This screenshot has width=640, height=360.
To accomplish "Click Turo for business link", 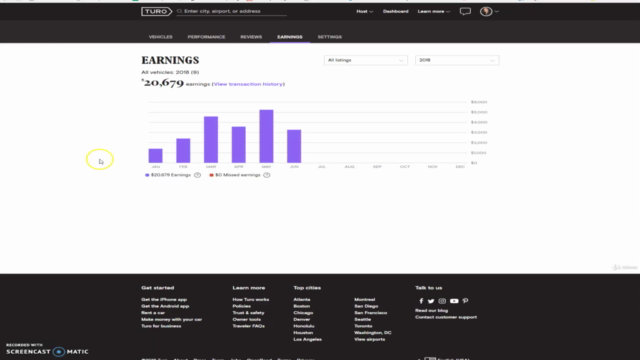I will click(161, 326).
